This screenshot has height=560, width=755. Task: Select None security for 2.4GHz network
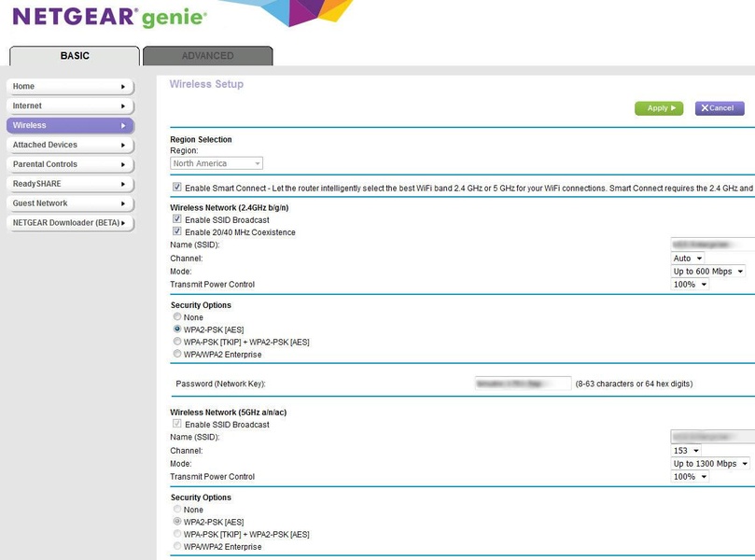(x=177, y=316)
